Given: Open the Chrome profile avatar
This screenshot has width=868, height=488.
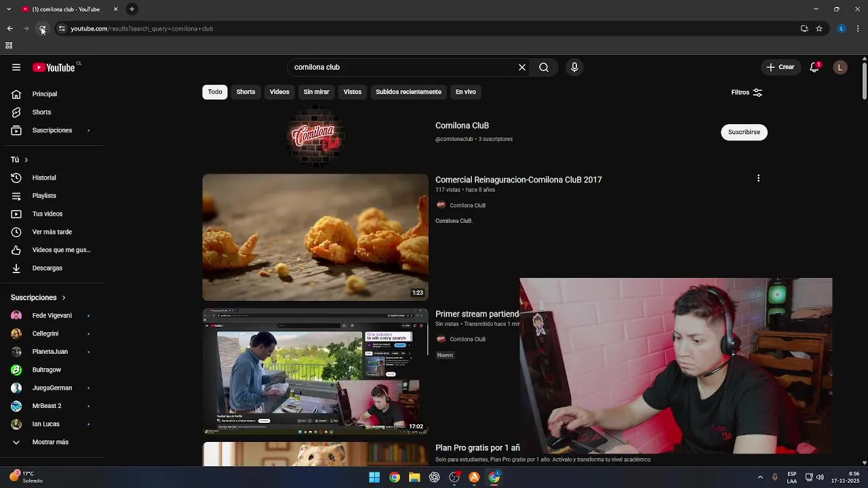Looking at the screenshot, I should (x=842, y=28).
